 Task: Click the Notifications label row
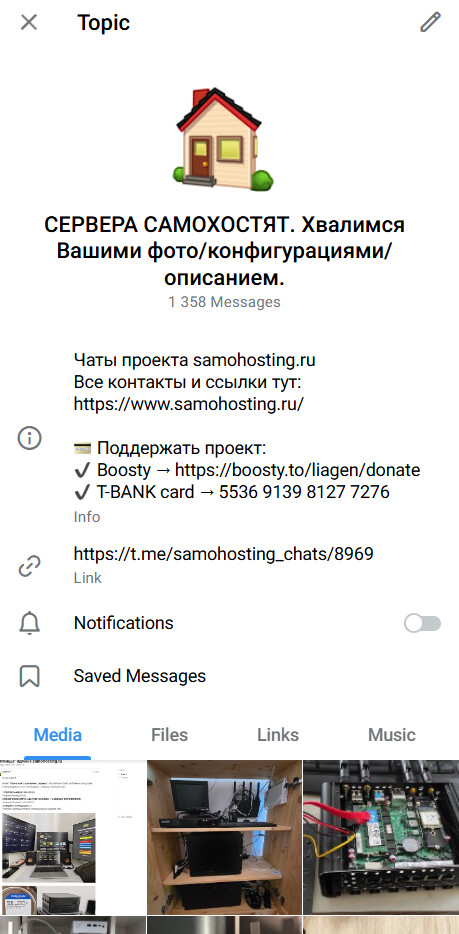click(229, 623)
